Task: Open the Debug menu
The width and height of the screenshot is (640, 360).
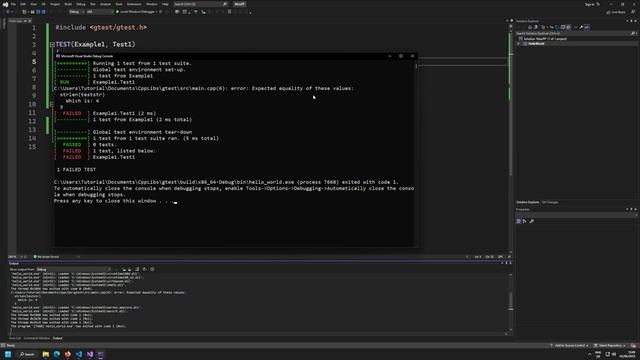Action: click(81, 4)
